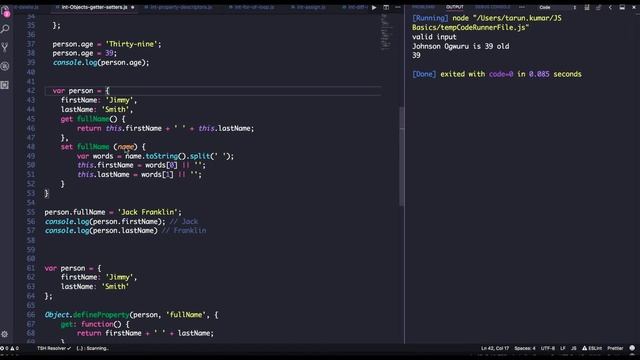Open output log in editor icon
Image resolution: width=640 pixels, height=360 pixels.
click(599, 7)
